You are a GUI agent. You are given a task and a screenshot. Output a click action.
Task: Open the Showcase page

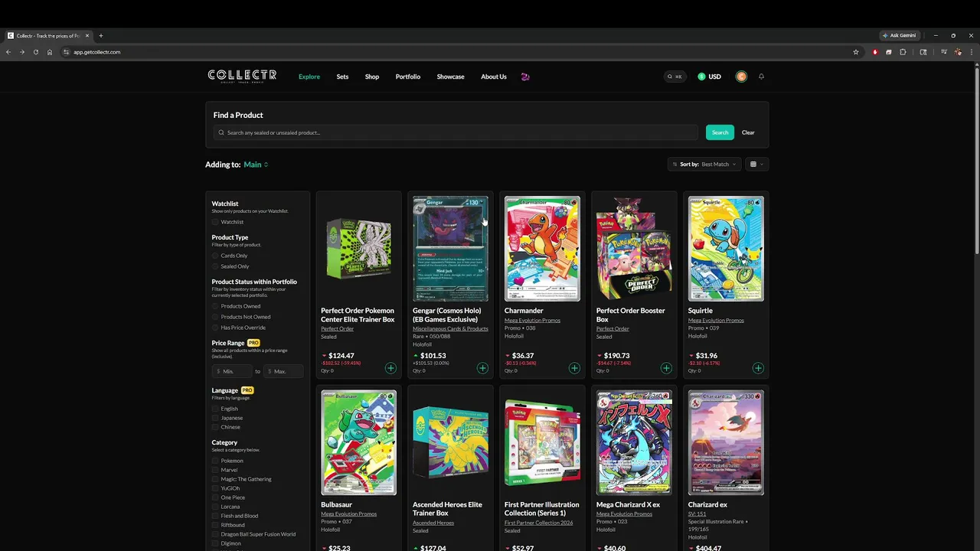(450, 77)
